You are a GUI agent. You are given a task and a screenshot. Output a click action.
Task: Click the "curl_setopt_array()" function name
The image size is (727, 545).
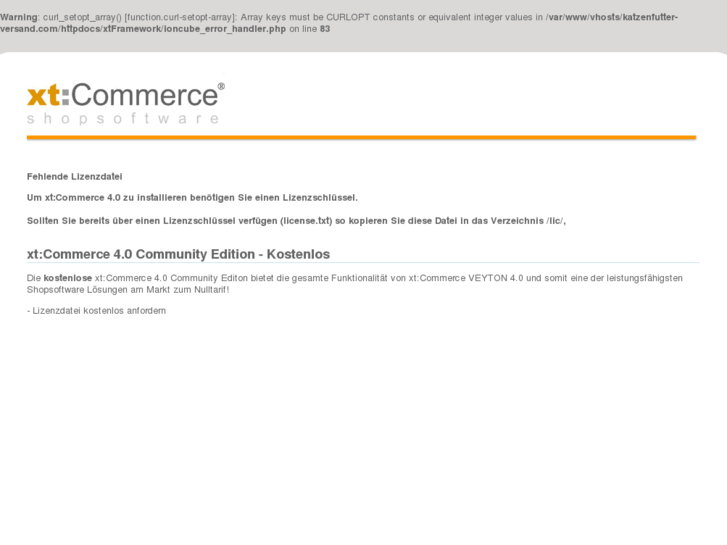pyautogui.click(x=82, y=17)
